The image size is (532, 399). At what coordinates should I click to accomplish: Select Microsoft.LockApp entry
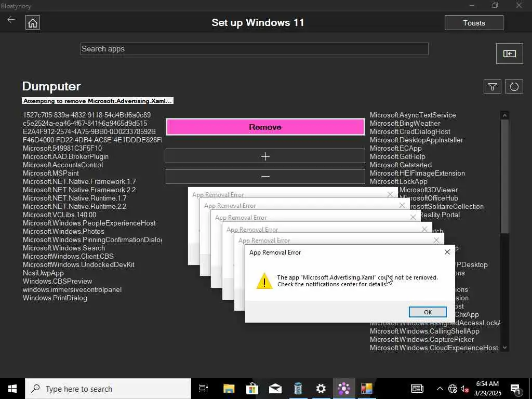pos(398,181)
